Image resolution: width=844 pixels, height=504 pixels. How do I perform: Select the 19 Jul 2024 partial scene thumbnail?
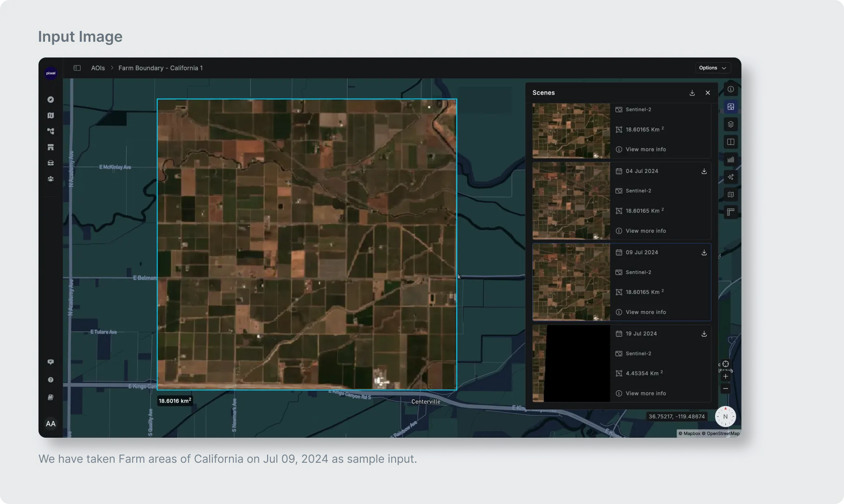(571, 364)
